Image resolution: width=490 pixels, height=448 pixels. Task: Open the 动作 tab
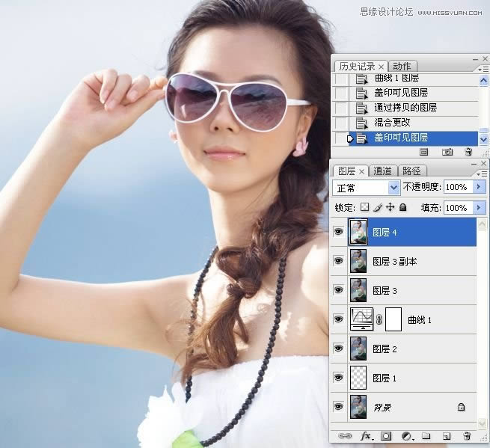click(402, 67)
